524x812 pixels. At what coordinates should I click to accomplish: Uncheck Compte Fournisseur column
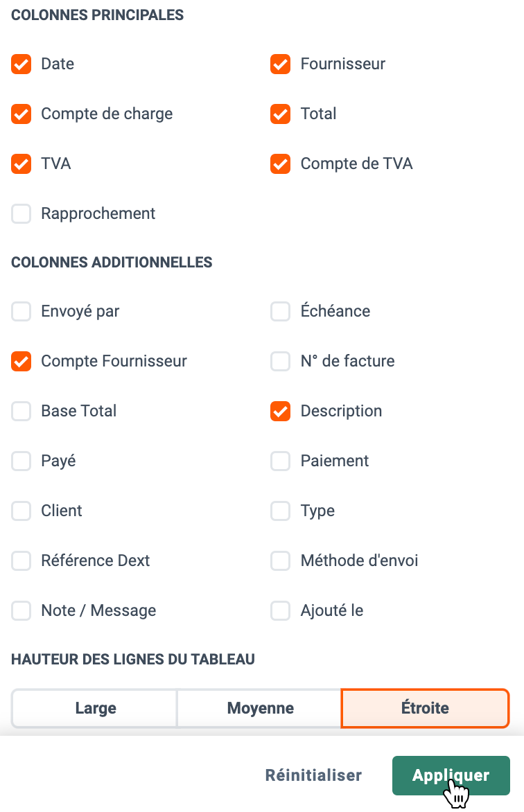pos(21,361)
